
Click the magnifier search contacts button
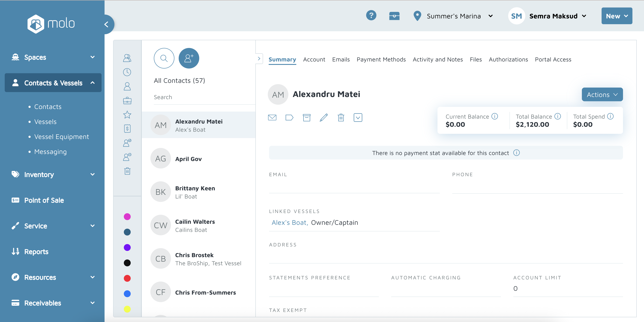click(x=164, y=58)
